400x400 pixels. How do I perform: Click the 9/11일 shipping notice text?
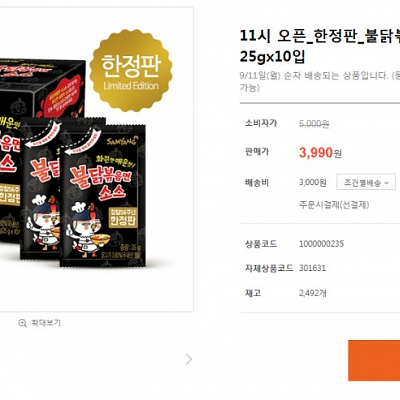pos(320,81)
